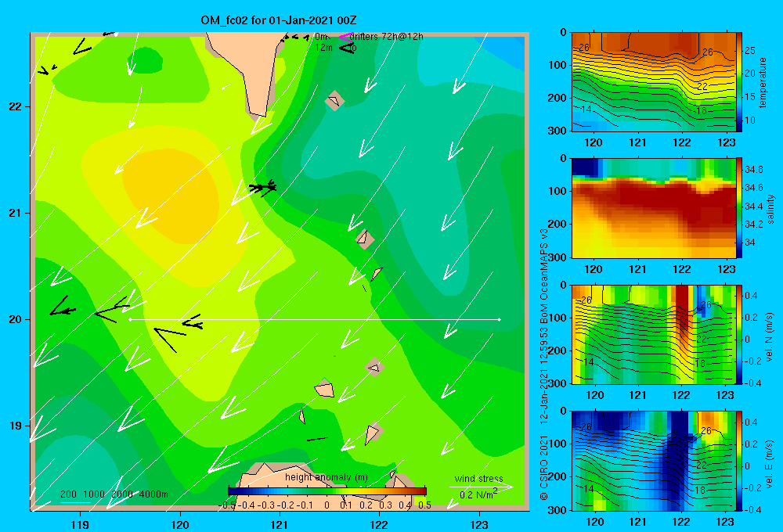The width and height of the screenshot is (783, 532).
Task: Click the "25" value on the temperature scale
Action: pyautogui.click(x=750, y=50)
